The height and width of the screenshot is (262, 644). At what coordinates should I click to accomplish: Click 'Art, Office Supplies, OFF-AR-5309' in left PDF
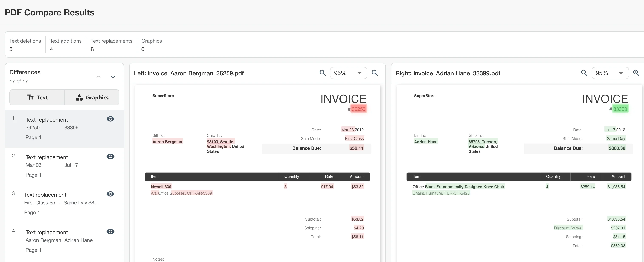tap(181, 193)
